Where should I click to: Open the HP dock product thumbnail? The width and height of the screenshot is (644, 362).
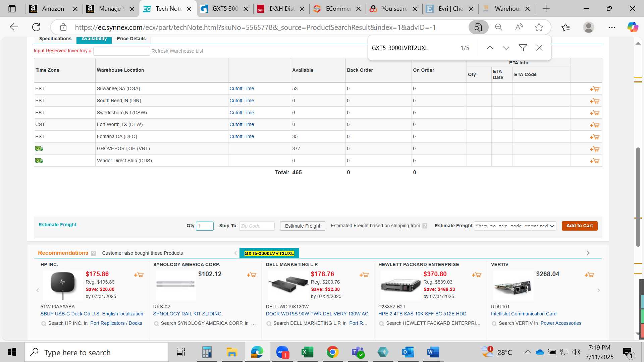click(62, 286)
